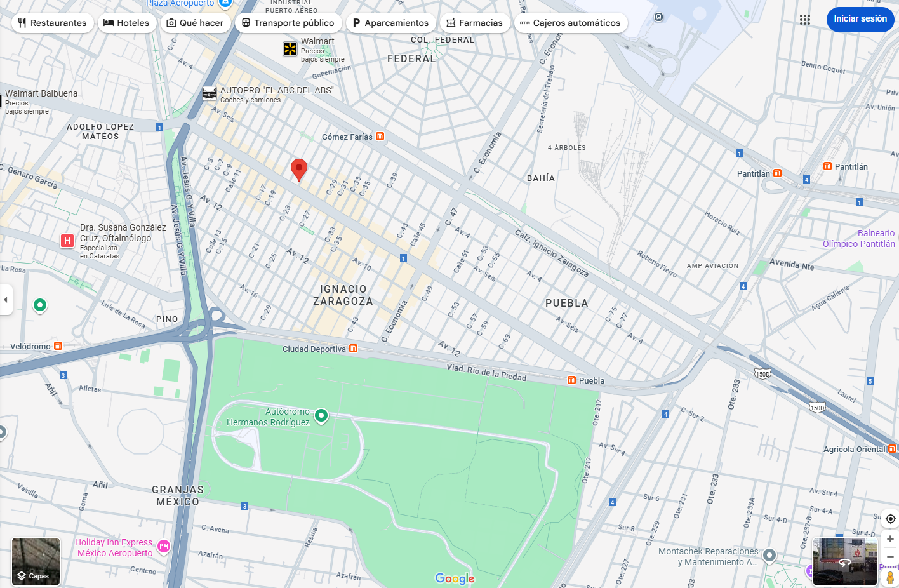The width and height of the screenshot is (899, 588).
Task: Click the ADOLFO LOPEZ MATEOS label
Action: 100,131
